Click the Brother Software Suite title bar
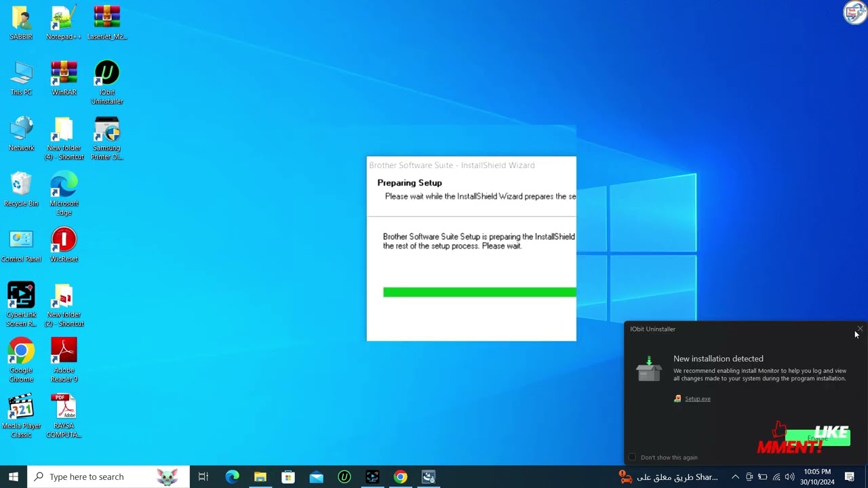 (471, 165)
